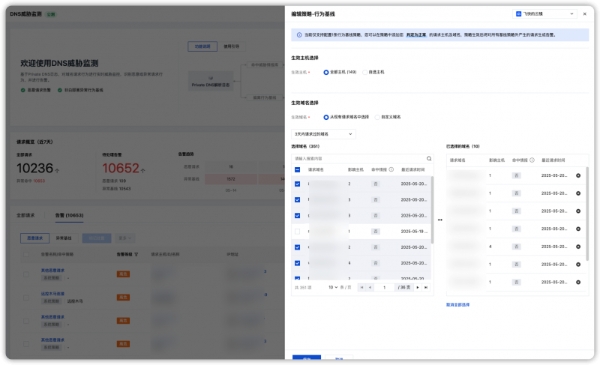This screenshot has width=600, height=365.
Task: Check the second alert row checkbox on the dimmed page
Action: [x=26, y=297]
